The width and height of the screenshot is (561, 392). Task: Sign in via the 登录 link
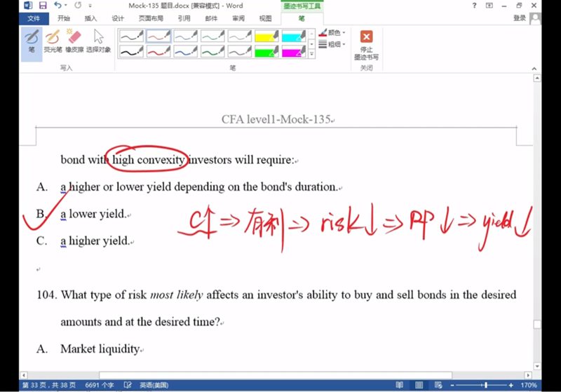pyautogui.click(x=520, y=18)
